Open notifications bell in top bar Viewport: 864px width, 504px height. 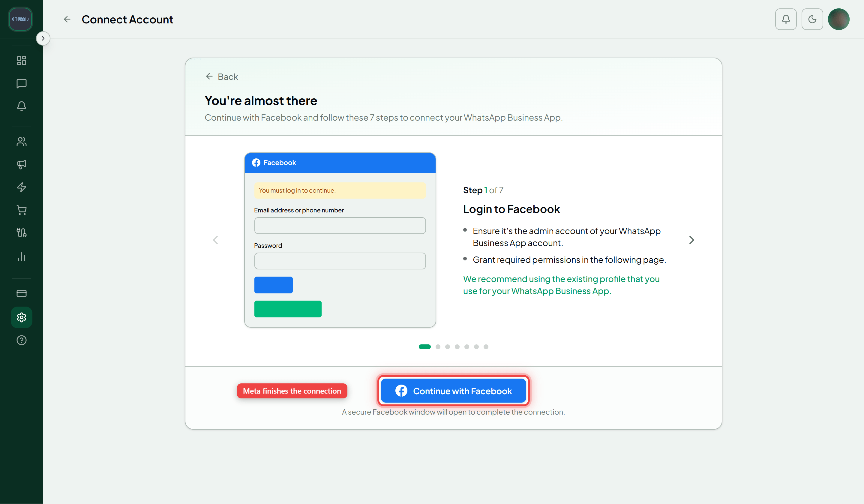[786, 19]
